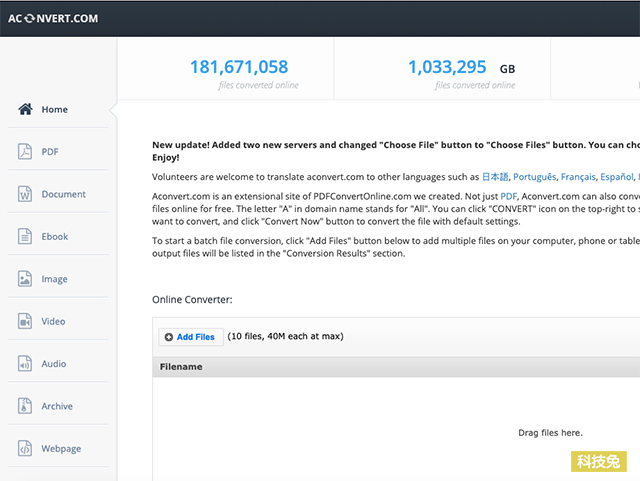Click the Archive zip file icon
The image size is (640, 481).
[x=25, y=406]
